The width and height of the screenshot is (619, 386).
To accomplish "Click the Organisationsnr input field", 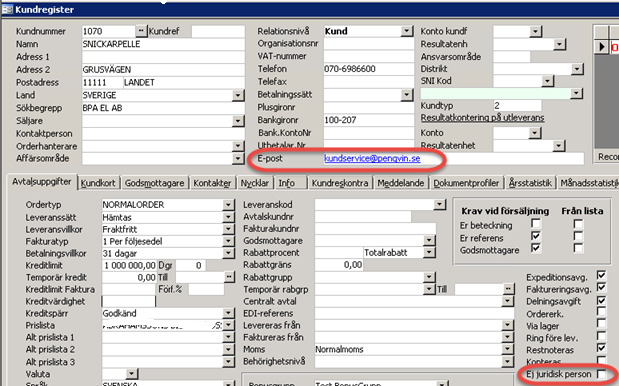I will pos(369,43).
